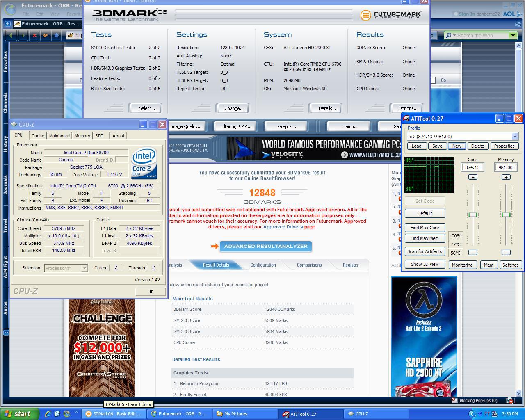525x420 pixels.
Task: Click the Home icon in AOL toolbar
Action: pyautogui.click(x=57, y=35)
